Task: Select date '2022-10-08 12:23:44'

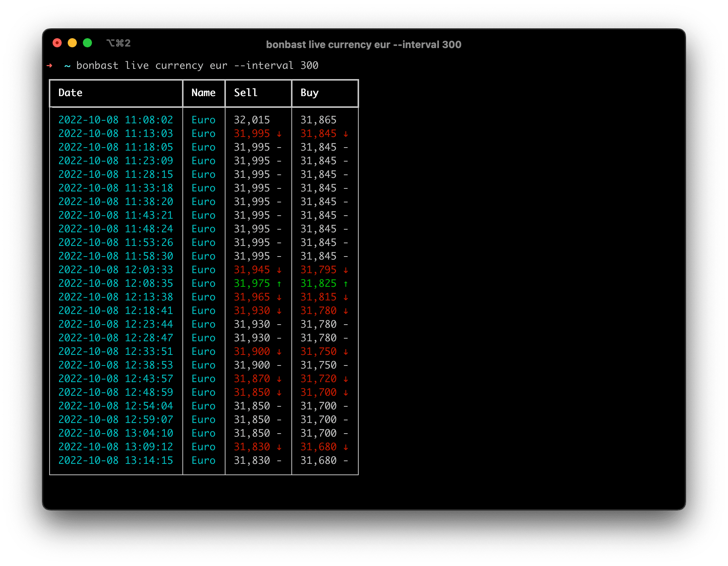Action: (x=116, y=324)
